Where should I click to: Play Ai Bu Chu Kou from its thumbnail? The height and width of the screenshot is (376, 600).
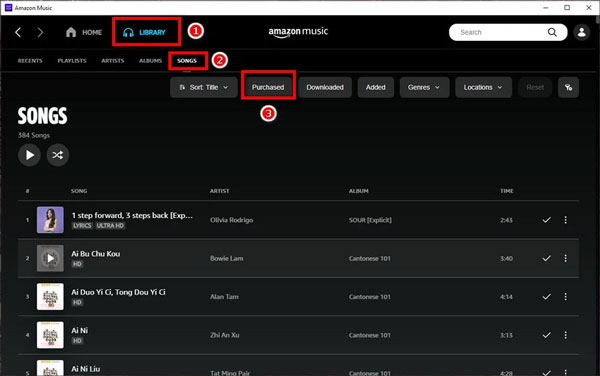click(x=50, y=259)
